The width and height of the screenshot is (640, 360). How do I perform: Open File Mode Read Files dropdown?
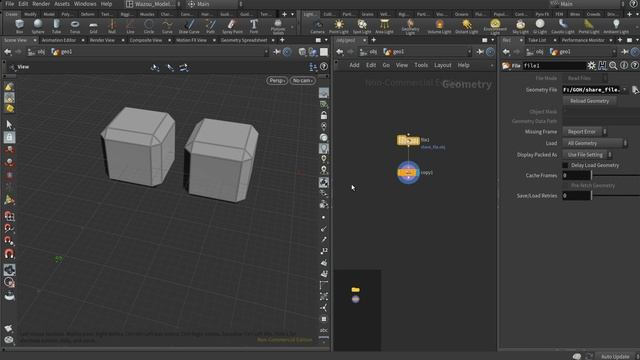tap(584, 78)
